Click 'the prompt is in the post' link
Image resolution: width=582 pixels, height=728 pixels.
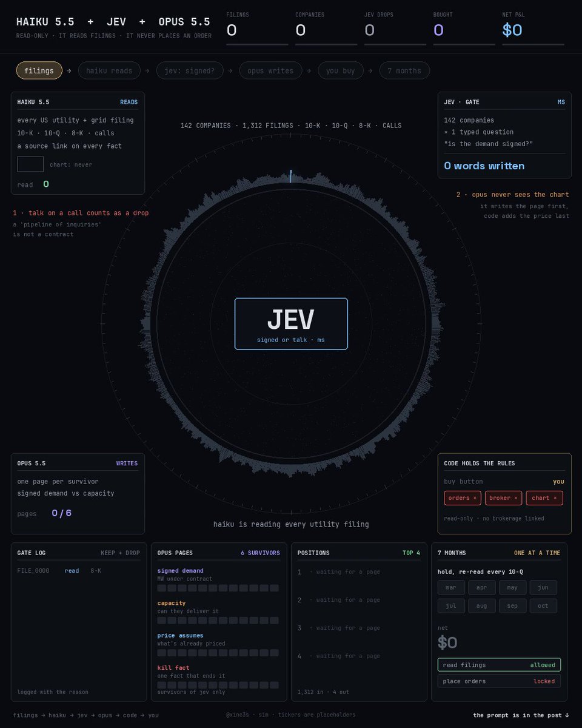(x=521, y=715)
